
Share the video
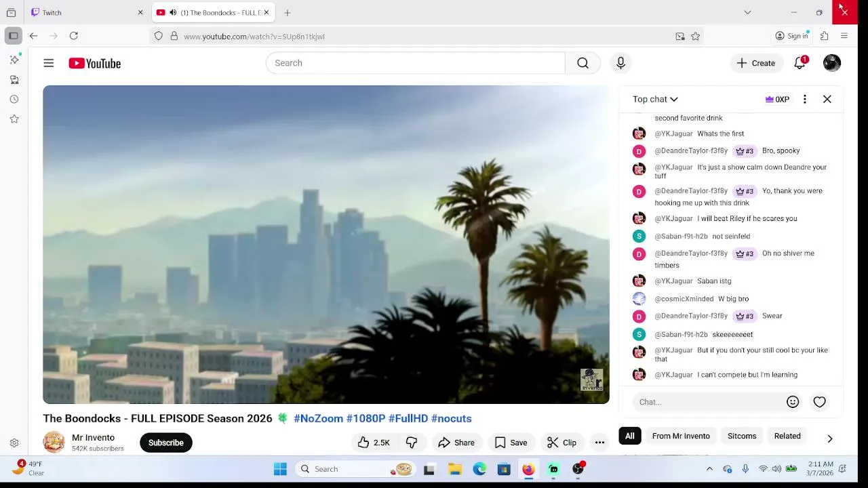pyautogui.click(x=456, y=443)
